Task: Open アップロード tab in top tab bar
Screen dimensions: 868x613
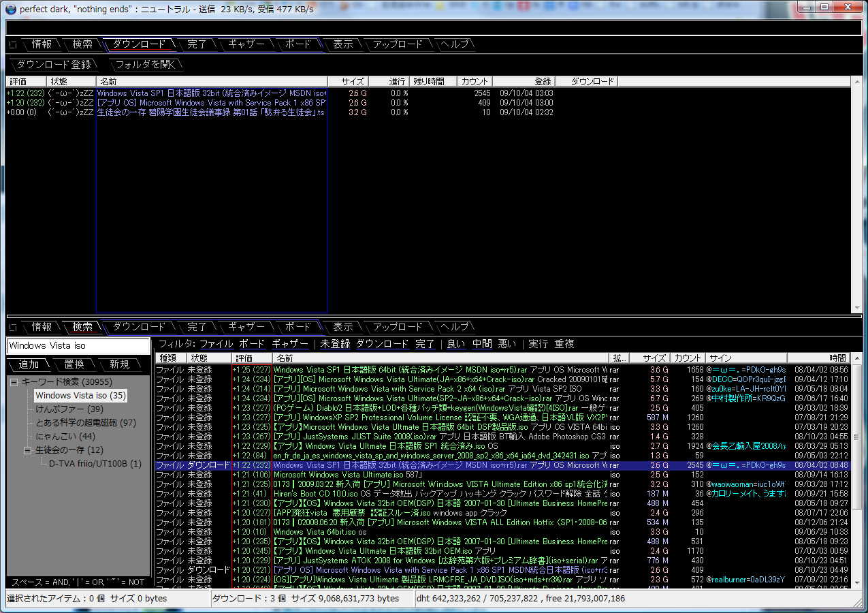Action: coord(398,44)
